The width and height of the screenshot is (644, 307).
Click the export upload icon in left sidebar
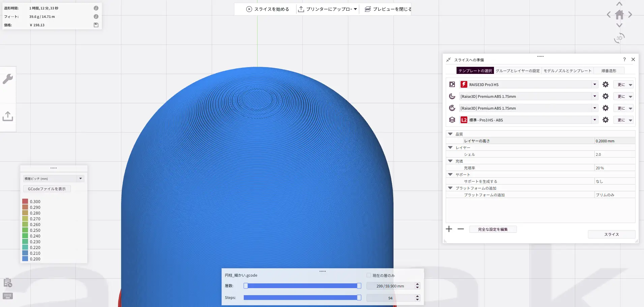point(8,116)
